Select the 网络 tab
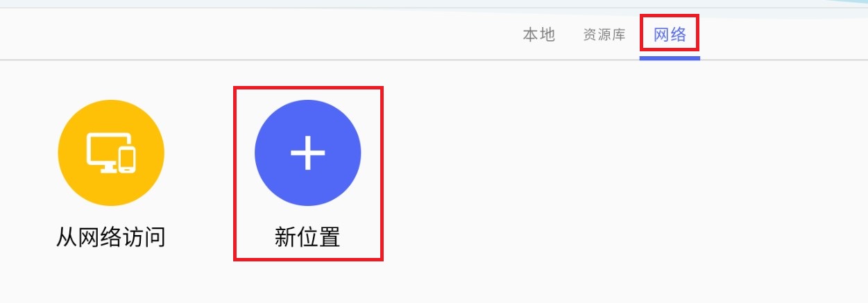 point(670,35)
